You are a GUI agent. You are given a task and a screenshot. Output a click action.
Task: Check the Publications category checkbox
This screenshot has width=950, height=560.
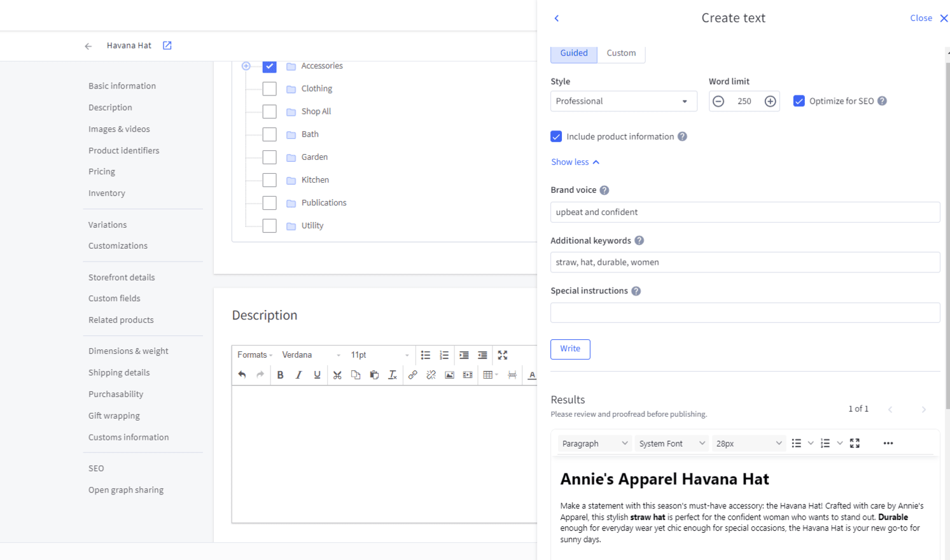[270, 203]
